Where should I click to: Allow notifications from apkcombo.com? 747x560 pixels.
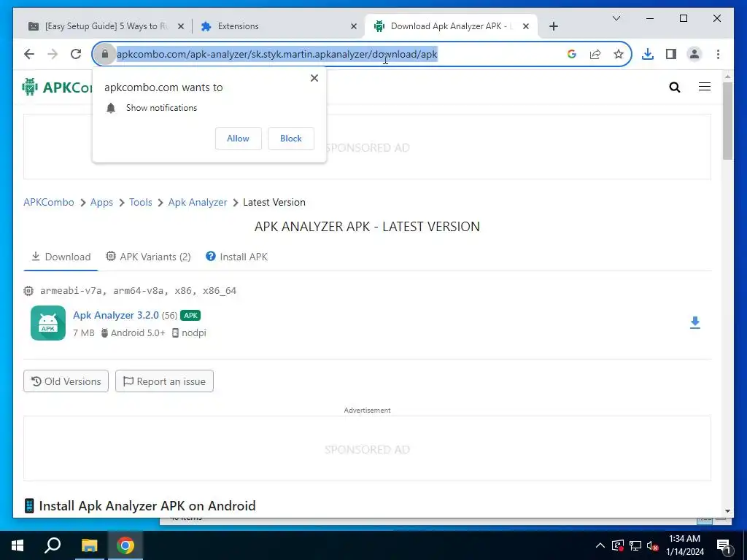point(239,138)
